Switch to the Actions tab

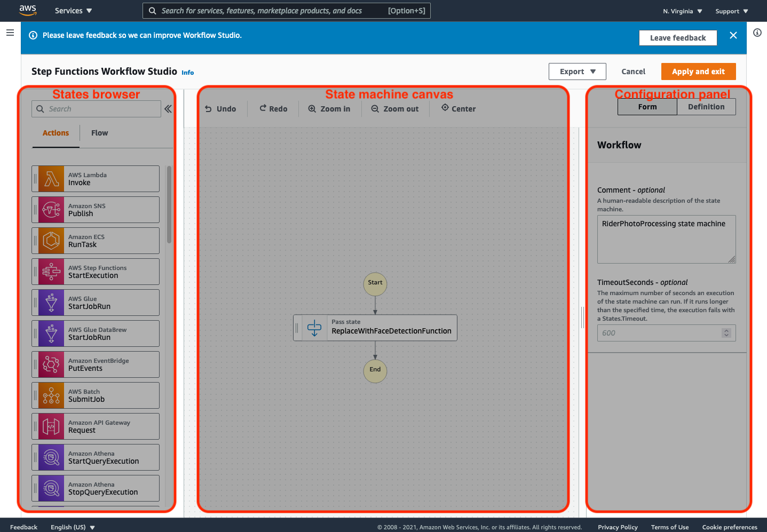56,133
